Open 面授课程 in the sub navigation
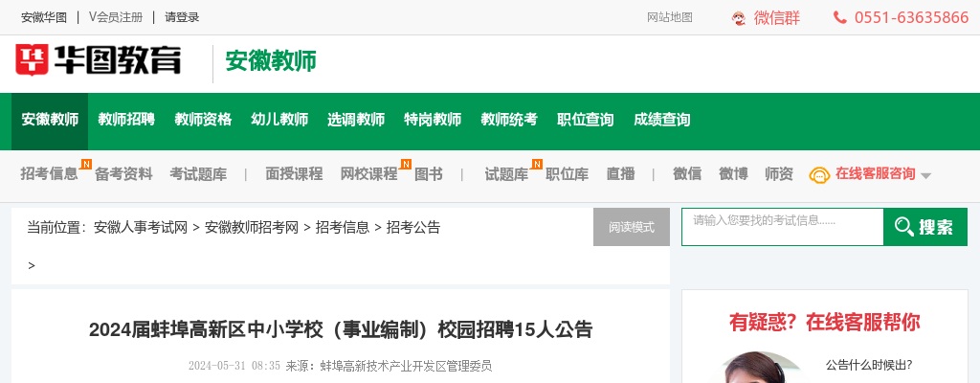This screenshot has width=980, height=383. click(294, 174)
